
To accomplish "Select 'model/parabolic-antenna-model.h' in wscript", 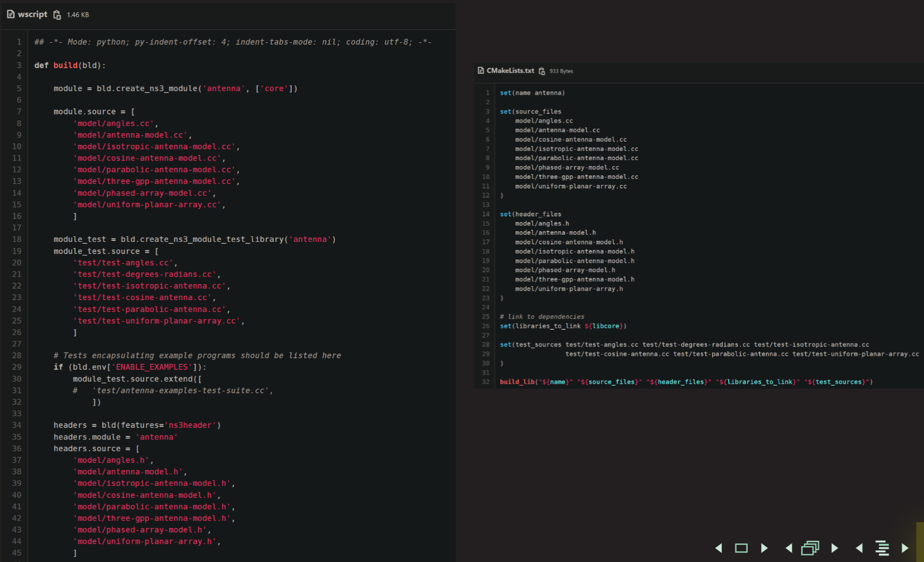I will pyautogui.click(x=152, y=506).
